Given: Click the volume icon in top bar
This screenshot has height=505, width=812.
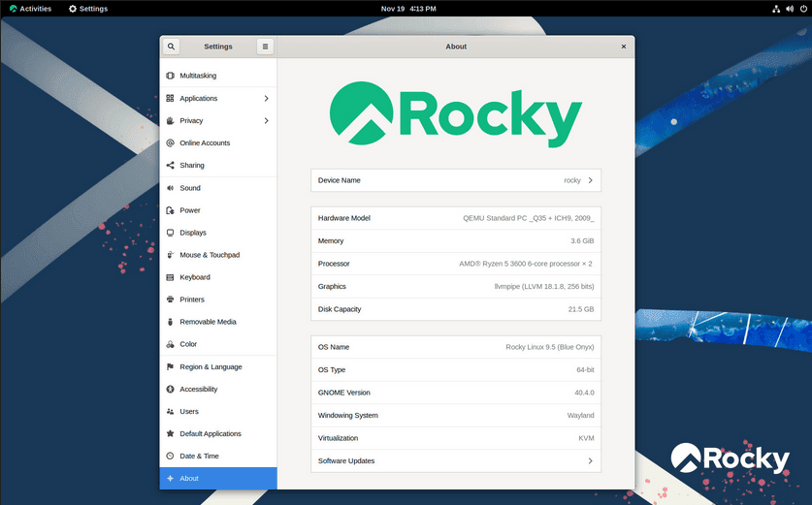Looking at the screenshot, I should tap(790, 9).
